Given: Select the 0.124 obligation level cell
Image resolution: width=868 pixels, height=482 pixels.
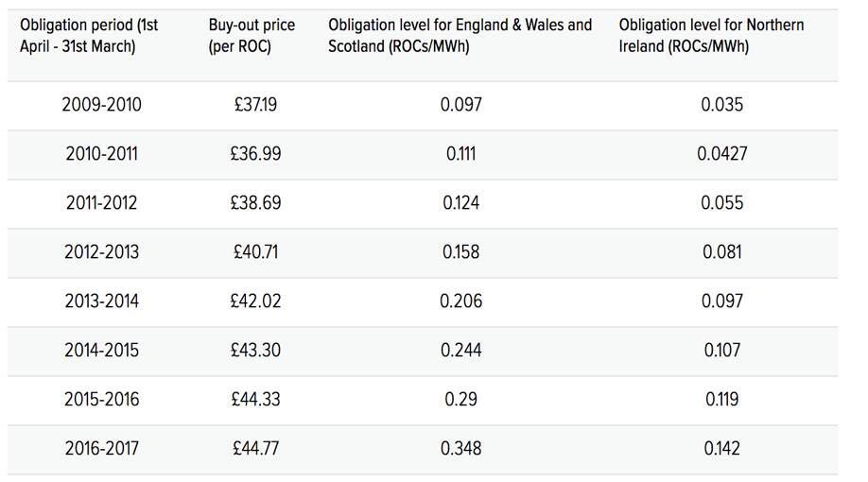Looking at the screenshot, I should click(x=460, y=202).
